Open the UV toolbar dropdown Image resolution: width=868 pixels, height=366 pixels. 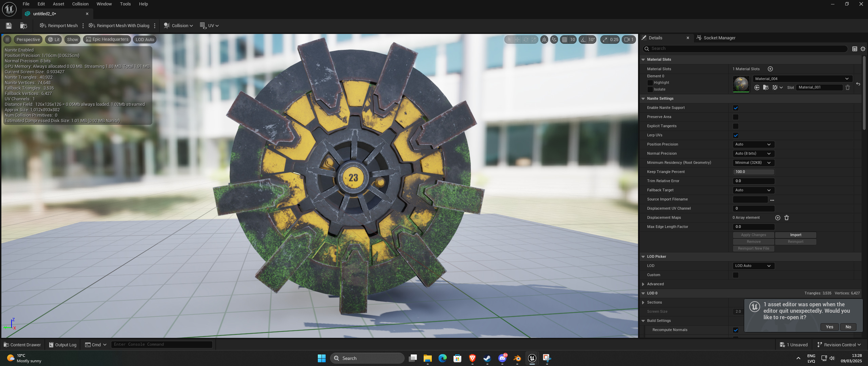click(209, 26)
